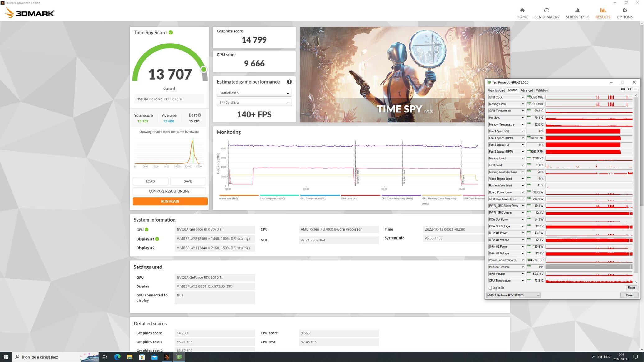Expand the Battlefield V game dropdown
Image resolution: width=644 pixels, height=362 pixels.
254,93
